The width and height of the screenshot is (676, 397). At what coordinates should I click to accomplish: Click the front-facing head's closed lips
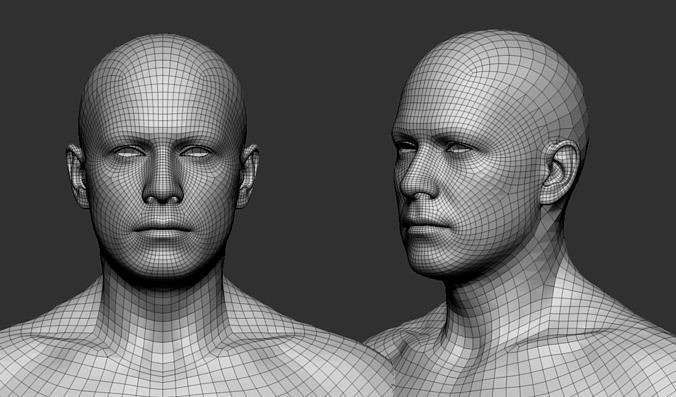[162, 228]
